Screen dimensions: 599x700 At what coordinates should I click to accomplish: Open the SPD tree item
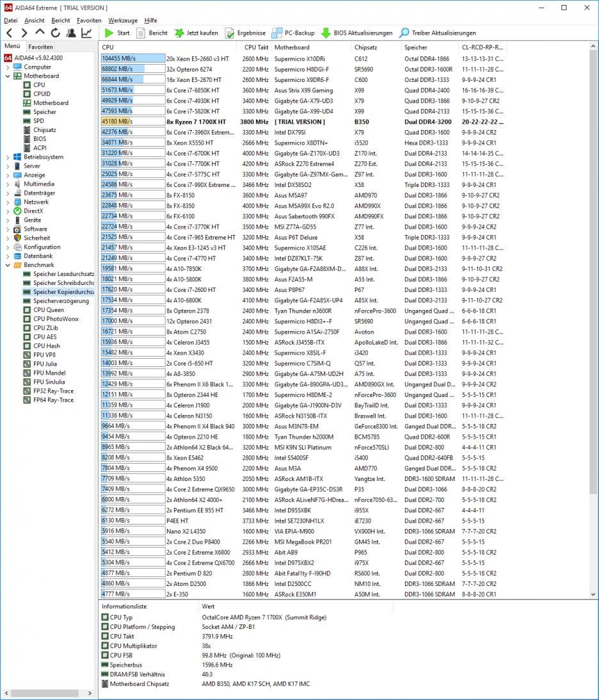coord(33,120)
